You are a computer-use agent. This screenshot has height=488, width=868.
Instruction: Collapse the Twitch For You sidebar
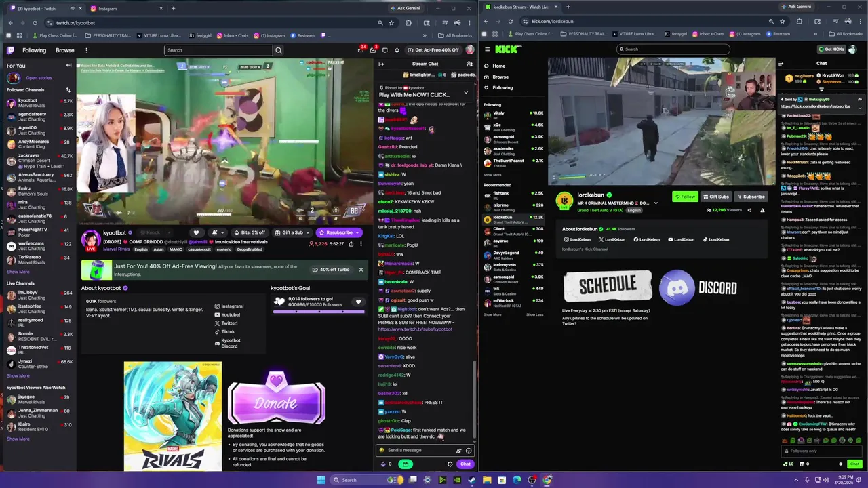click(x=68, y=66)
